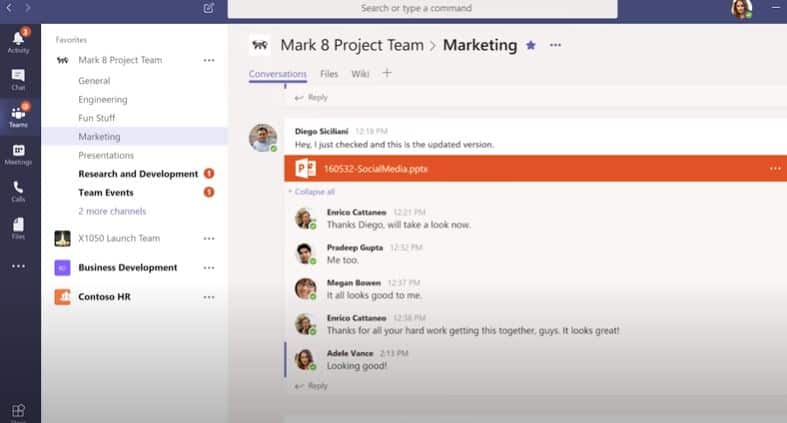The width and height of the screenshot is (787, 423).
Task: Open more options for X1050 Launch Team
Action: (x=209, y=238)
